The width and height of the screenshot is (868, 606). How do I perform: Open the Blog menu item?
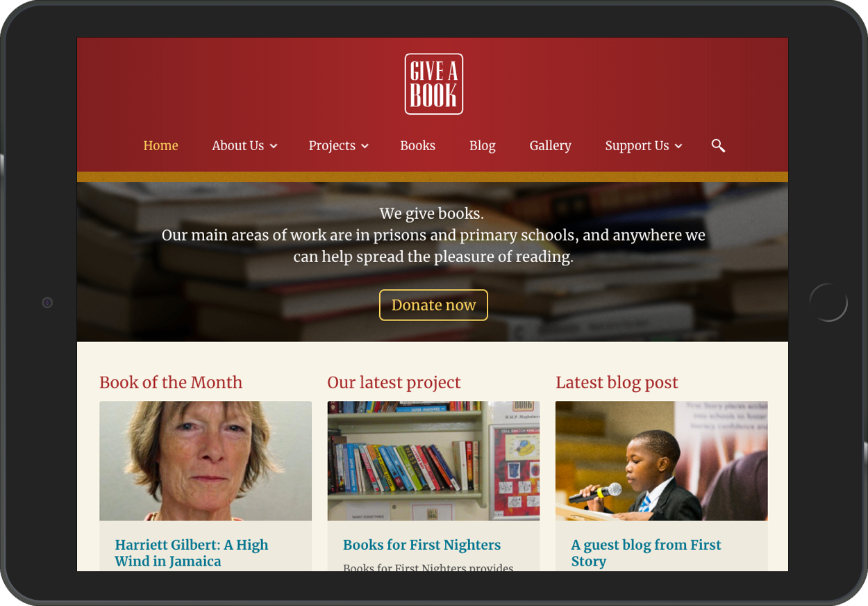(x=482, y=145)
